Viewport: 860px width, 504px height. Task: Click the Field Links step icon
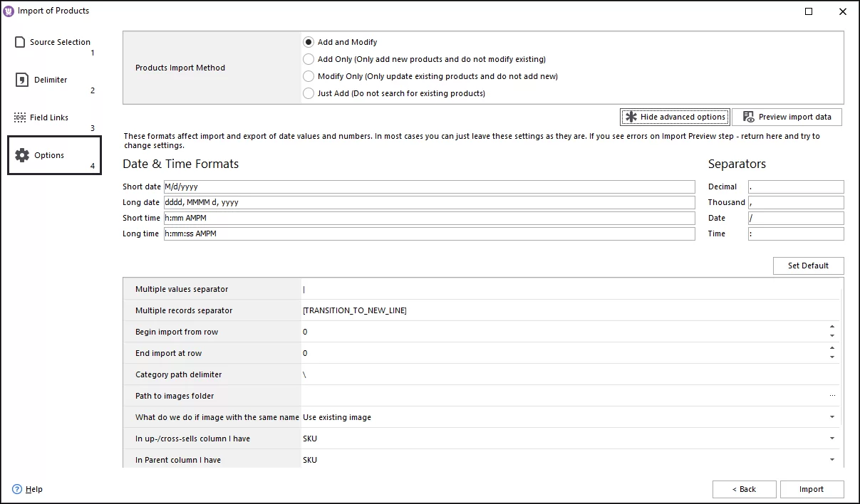pos(19,117)
